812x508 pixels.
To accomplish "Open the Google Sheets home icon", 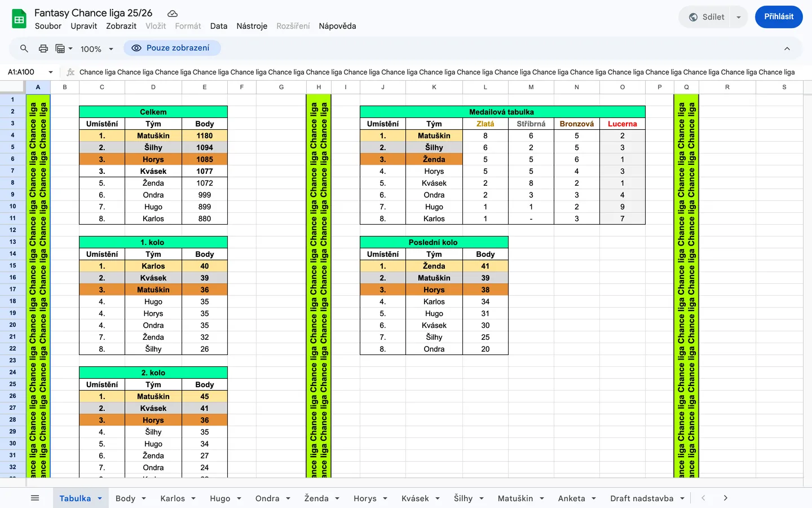I will (x=19, y=19).
